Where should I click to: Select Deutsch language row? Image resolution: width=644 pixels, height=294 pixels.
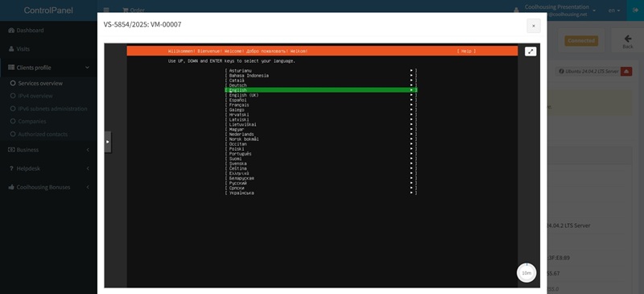(x=320, y=85)
